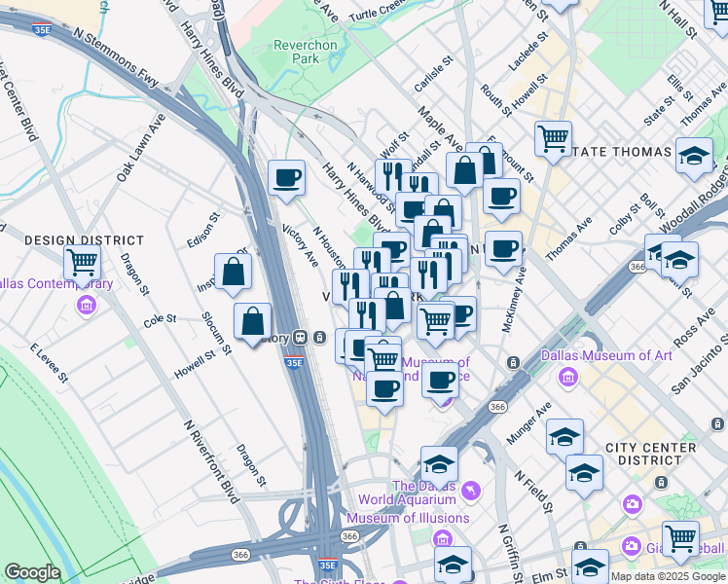Click the Dallas Museum of Art label

(x=606, y=355)
